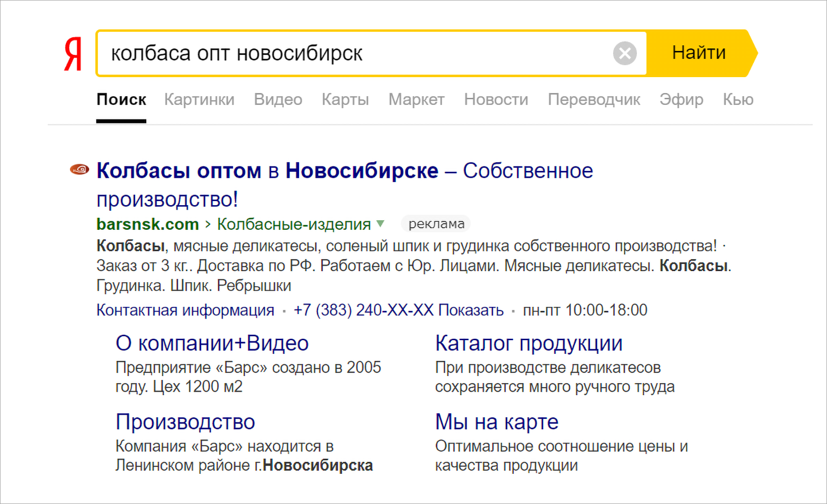
Task: Click the text "Ленинском районе г.Новосибирска"
Action: point(244,465)
